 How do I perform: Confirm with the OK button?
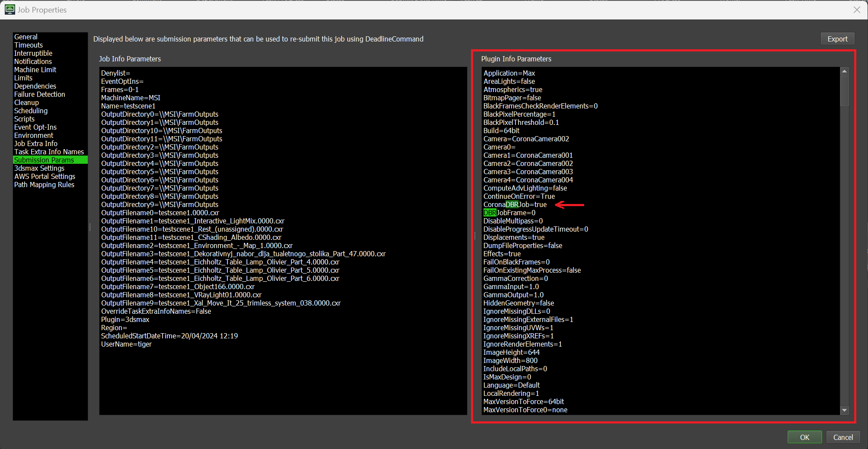(804, 437)
